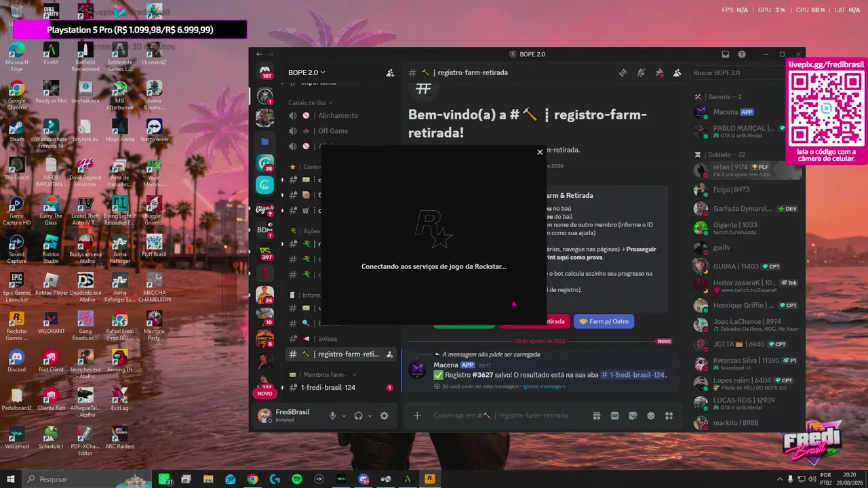Expand the BOPE 2.0 server menu
This screenshot has height=488, width=868.
307,73
